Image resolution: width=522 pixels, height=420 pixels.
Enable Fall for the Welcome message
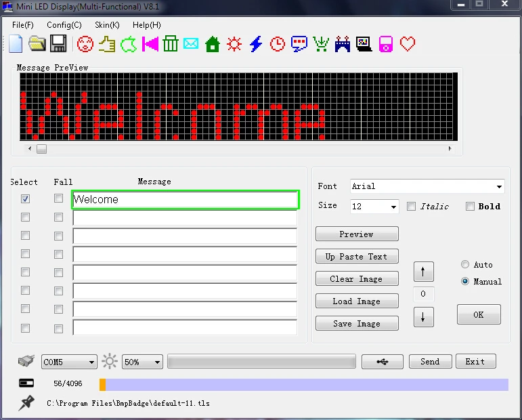(59, 198)
